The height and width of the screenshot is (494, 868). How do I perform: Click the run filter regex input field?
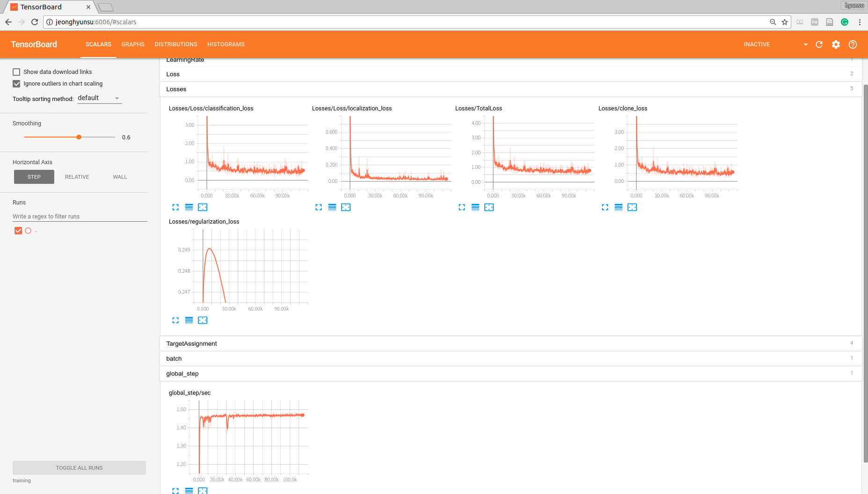pyautogui.click(x=80, y=216)
